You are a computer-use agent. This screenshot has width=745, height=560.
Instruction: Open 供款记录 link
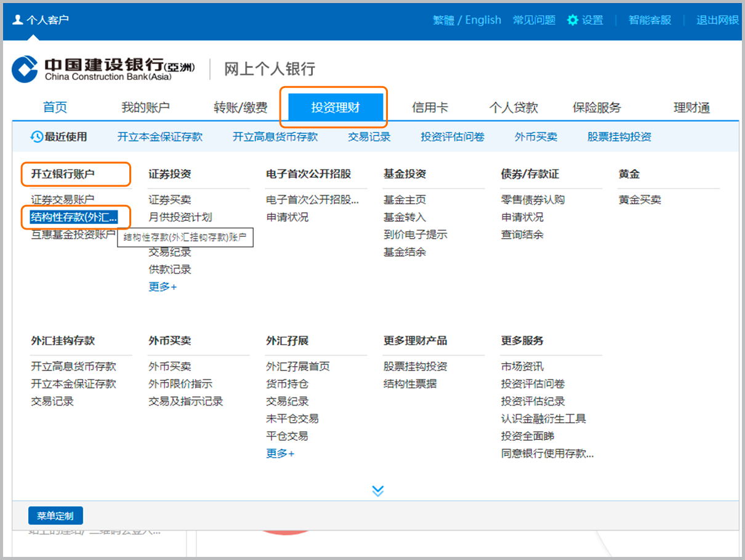[x=170, y=270]
